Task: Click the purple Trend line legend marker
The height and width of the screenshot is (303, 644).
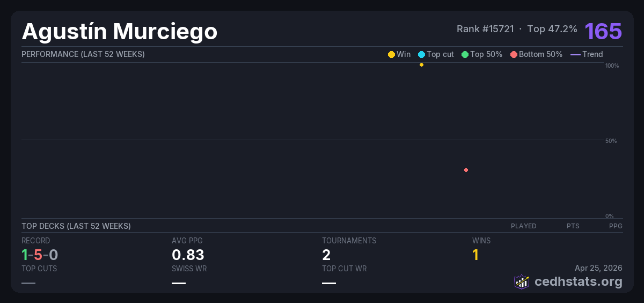Action: tap(575, 54)
